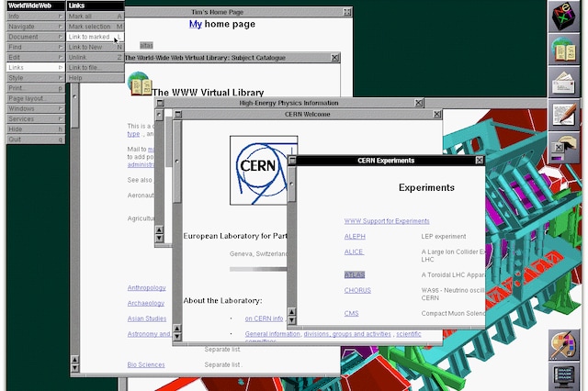Launch the Edit document-and-pencil dock icon
The image size is (588, 391).
(564, 116)
